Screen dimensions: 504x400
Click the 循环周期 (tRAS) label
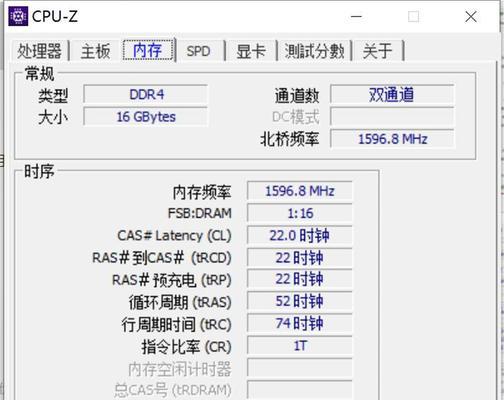tap(180, 302)
